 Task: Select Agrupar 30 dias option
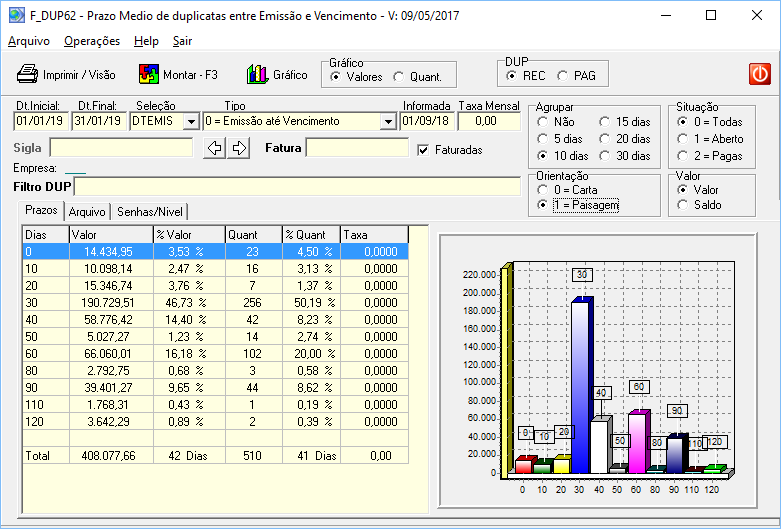click(605, 156)
